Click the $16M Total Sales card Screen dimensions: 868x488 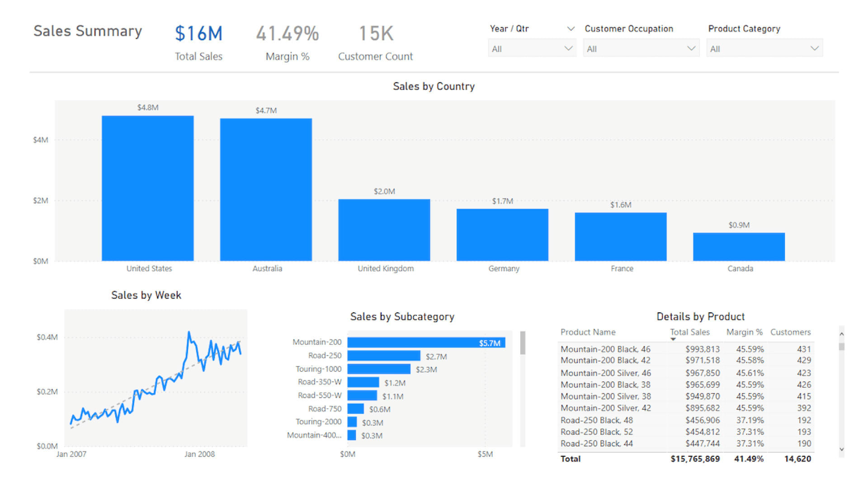[x=199, y=34]
